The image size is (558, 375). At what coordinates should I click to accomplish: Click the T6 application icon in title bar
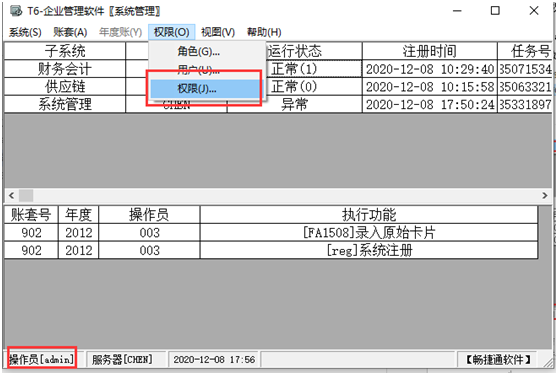pyautogui.click(x=16, y=11)
